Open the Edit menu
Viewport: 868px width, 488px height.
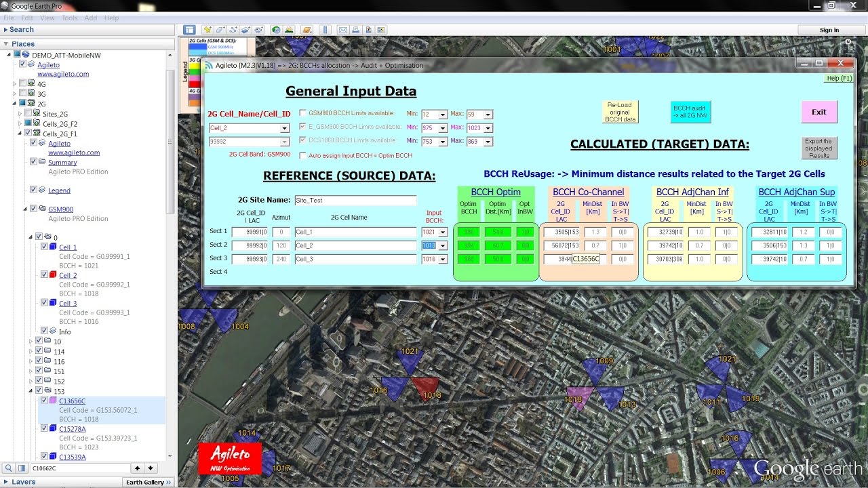(x=27, y=18)
